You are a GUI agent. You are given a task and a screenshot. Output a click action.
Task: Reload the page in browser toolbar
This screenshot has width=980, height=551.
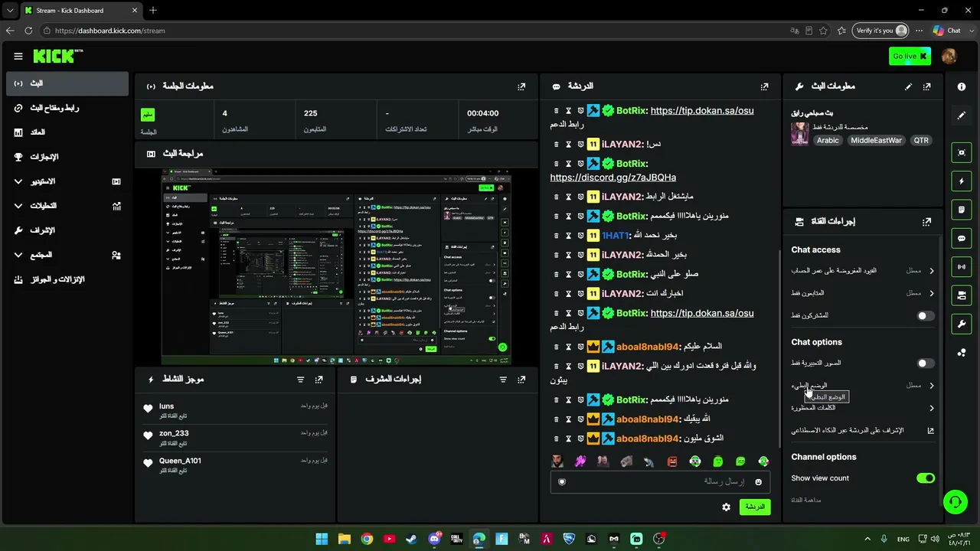pos(28,31)
